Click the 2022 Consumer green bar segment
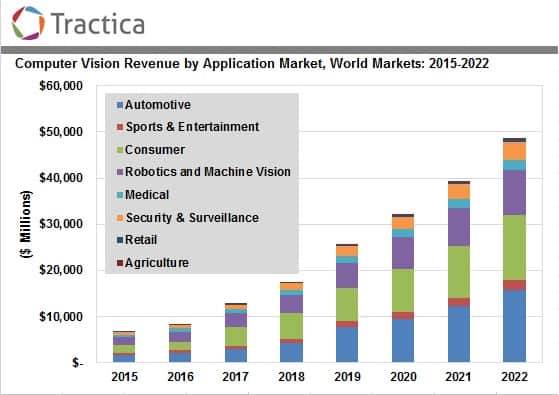 tap(514, 247)
